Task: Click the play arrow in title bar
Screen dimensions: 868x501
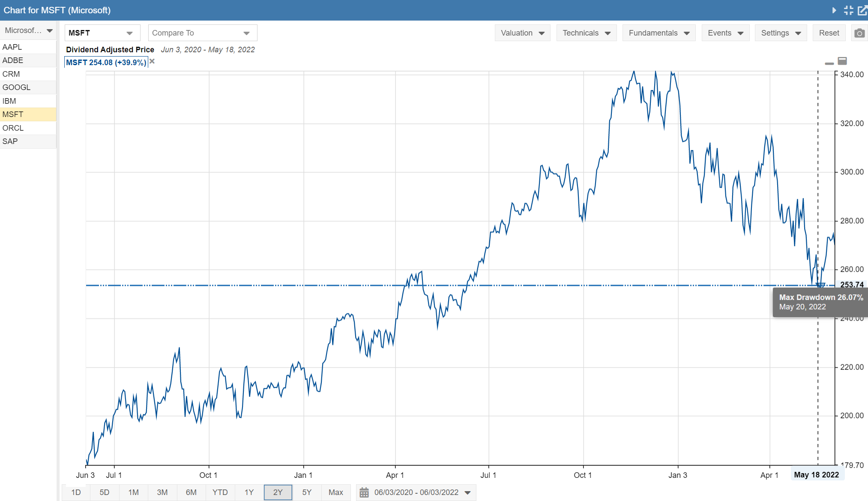Action: 834,10
